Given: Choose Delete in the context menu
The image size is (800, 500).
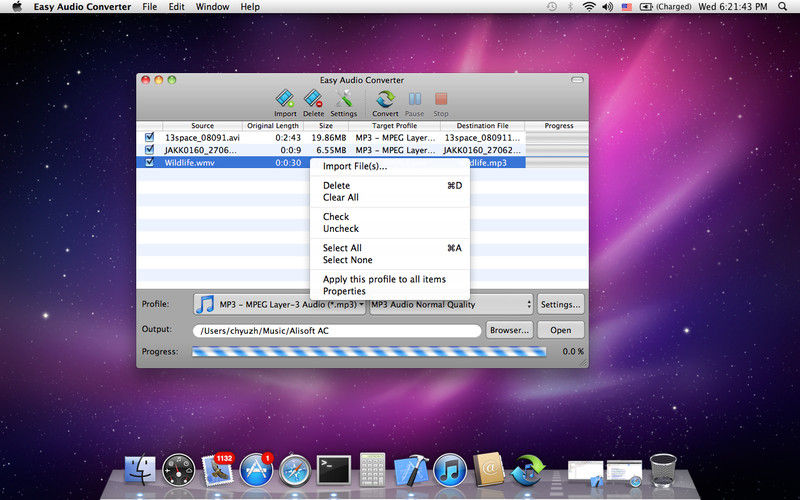Looking at the screenshot, I should (x=390, y=186).
